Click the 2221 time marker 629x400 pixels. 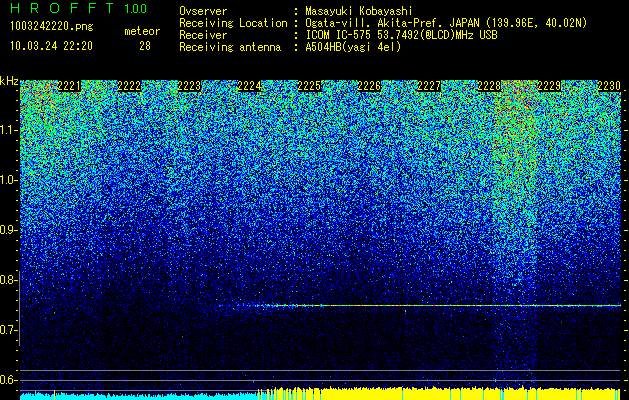point(69,86)
